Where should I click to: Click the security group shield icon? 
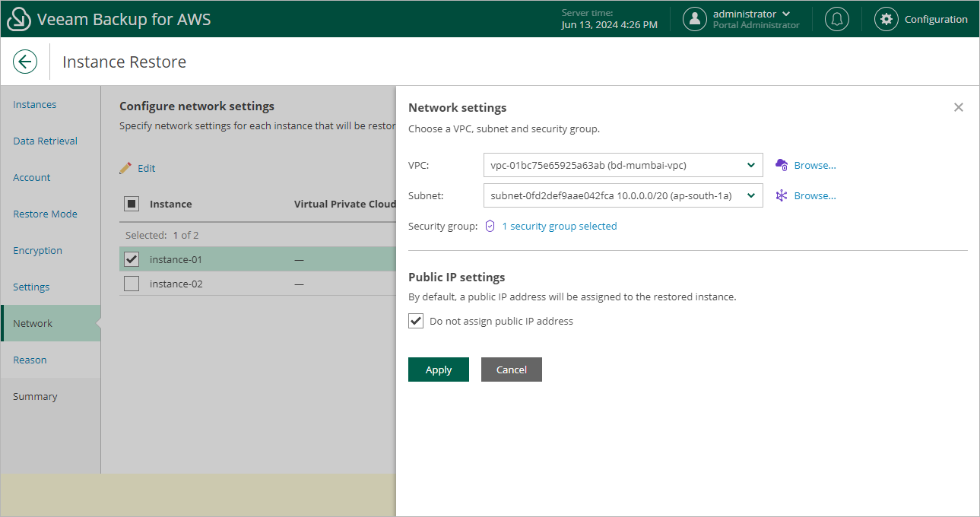click(490, 226)
